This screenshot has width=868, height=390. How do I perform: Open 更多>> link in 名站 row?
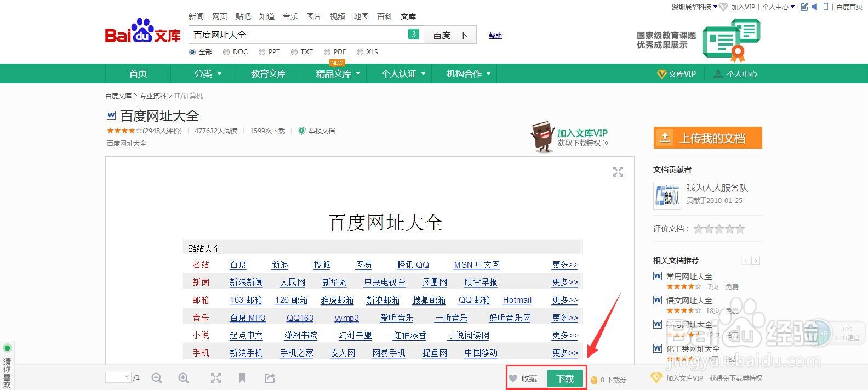pos(565,264)
